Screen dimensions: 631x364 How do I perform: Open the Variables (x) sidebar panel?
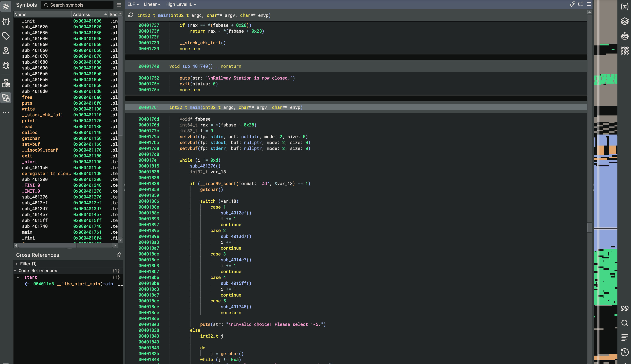pos(625,6)
